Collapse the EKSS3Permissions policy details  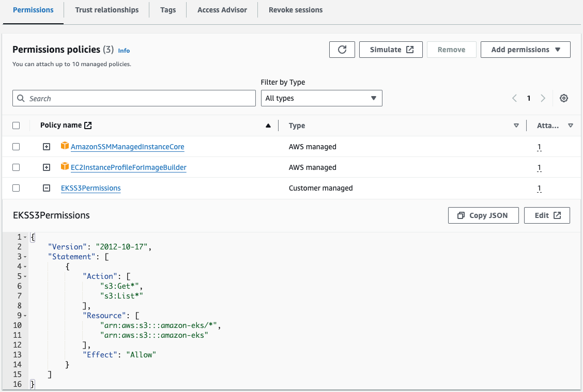tap(46, 187)
